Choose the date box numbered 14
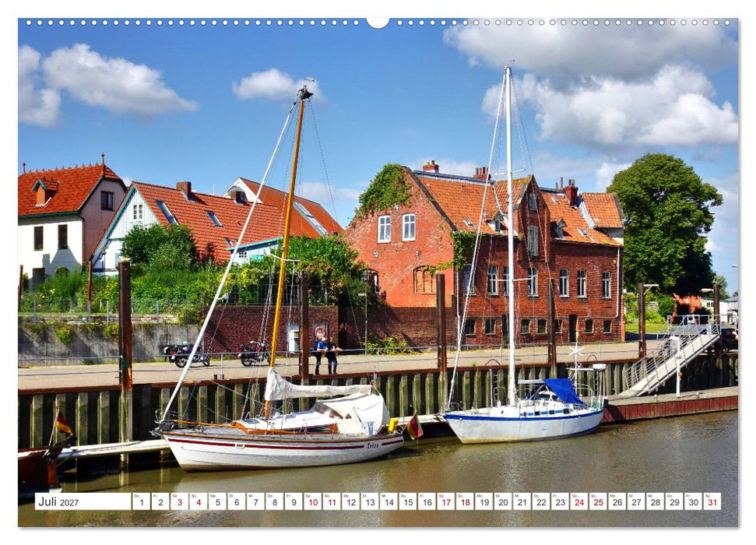 (389, 501)
